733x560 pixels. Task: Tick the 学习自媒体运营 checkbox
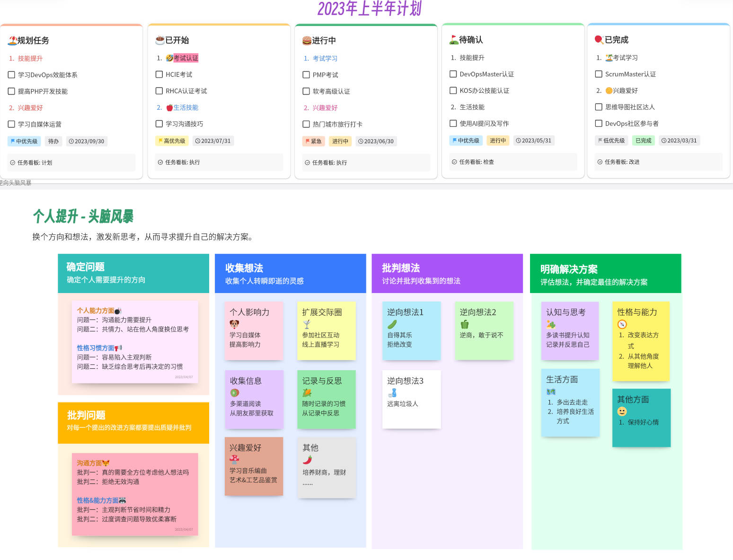11,124
